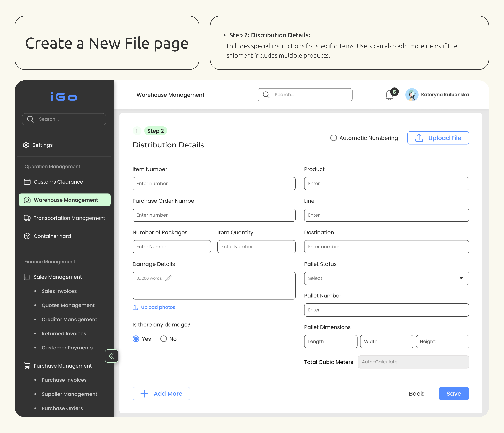Expand Purchase Management menu section
The image size is (504, 433).
(62, 366)
